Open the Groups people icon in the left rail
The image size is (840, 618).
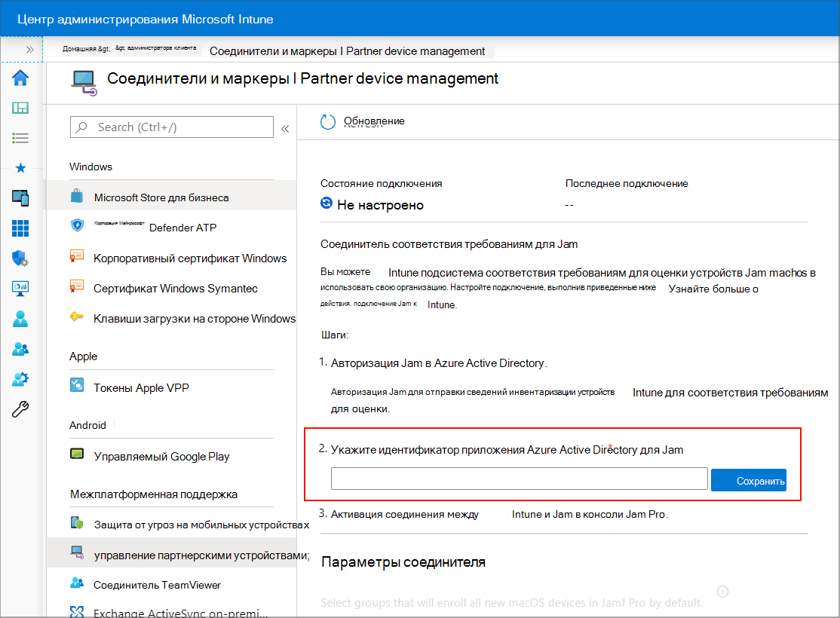tap(20, 349)
